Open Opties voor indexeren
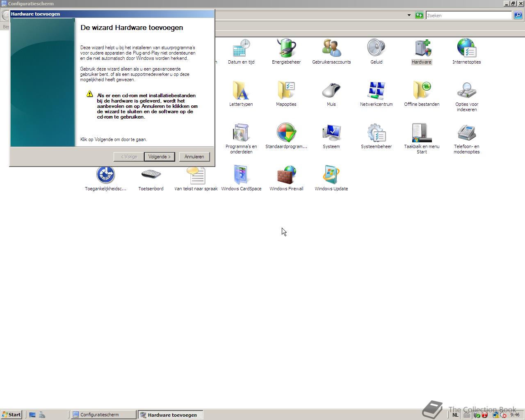 pos(467,97)
